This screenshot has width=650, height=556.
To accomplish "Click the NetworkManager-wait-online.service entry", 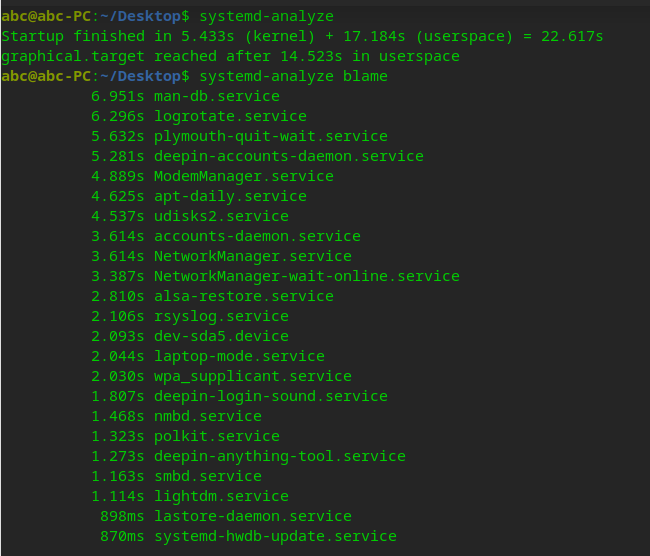I will tap(306, 276).
